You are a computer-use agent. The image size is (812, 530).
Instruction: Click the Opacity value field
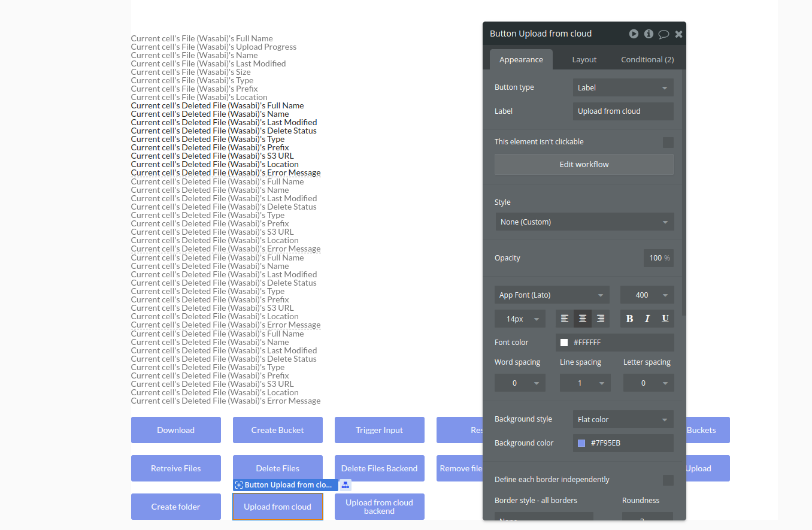(x=659, y=258)
